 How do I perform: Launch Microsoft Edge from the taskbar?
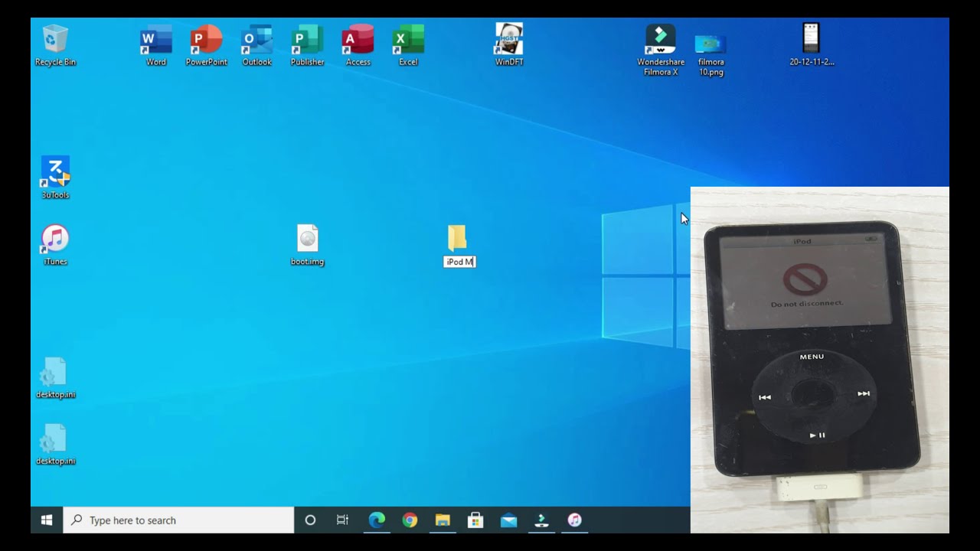377,520
